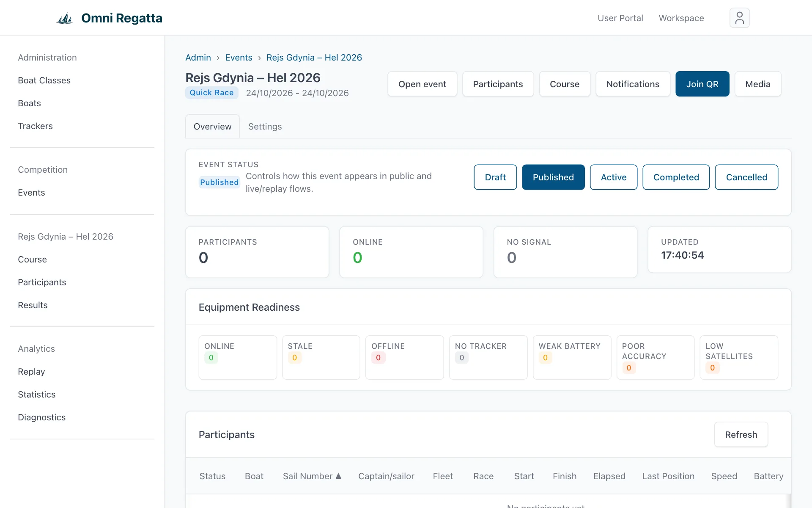The height and width of the screenshot is (508, 812).
Task: Sort by the Sail Number column
Action: (x=307, y=476)
